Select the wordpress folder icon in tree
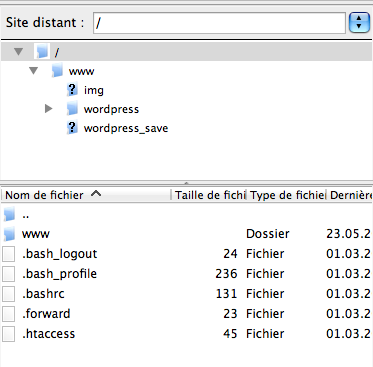Image resolution: width=373 pixels, height=367 pixels. pos(72,109)
